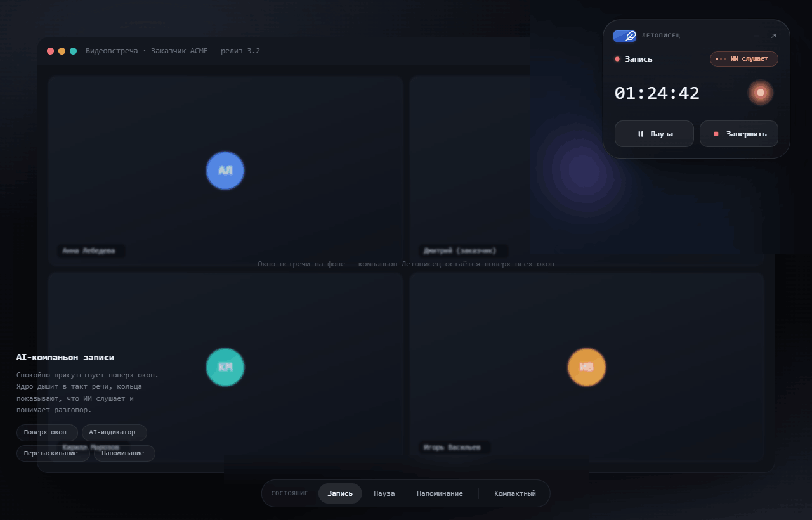812x520 pixels.
Task: Click the glowing AI core orb
Action: click(760, 93)
